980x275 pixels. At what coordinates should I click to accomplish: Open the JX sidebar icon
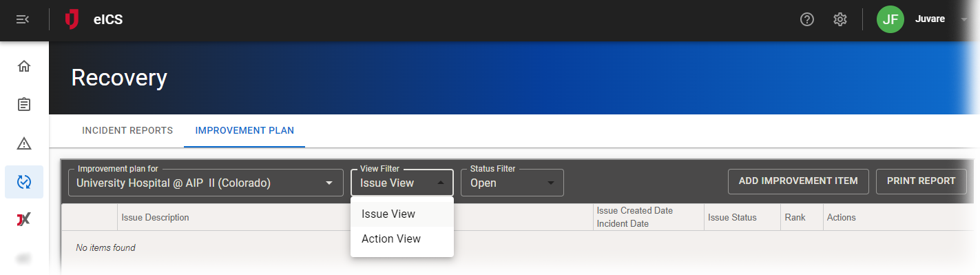point(24,220)
